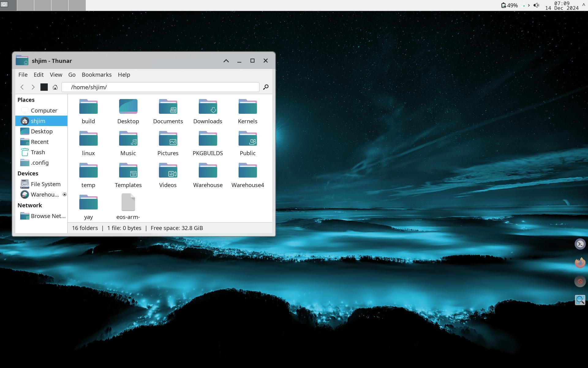Go forward with the right arrow
Viewport: 588px width, 368px height.
[33, 87]
